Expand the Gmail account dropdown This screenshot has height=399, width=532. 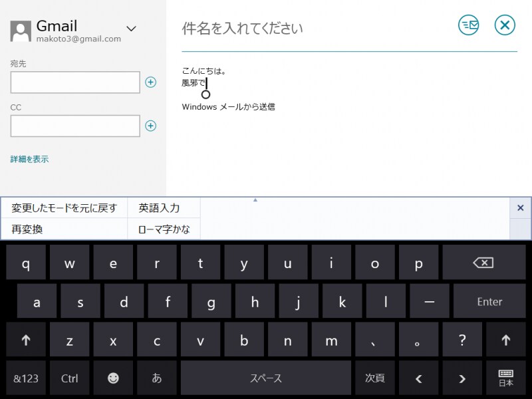(131, 29)
